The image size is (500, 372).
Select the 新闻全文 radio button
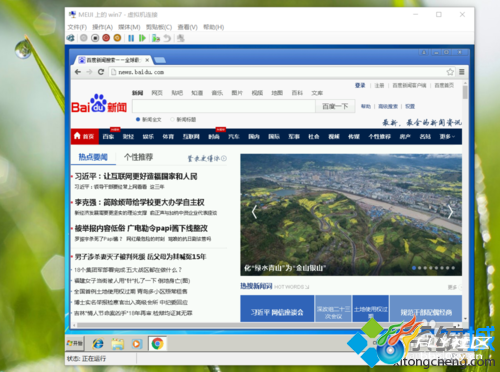coord(138,119)
